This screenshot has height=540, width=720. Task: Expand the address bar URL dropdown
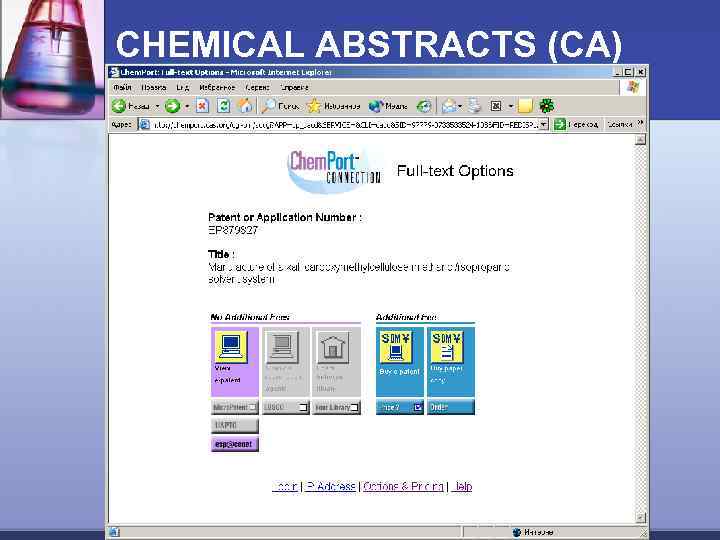(x=543, y=124)
